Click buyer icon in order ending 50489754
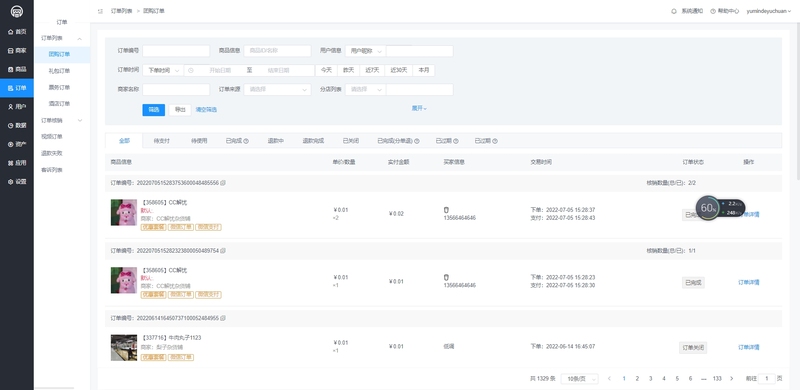This screenshot has width=800, height=390. (446, 278)
